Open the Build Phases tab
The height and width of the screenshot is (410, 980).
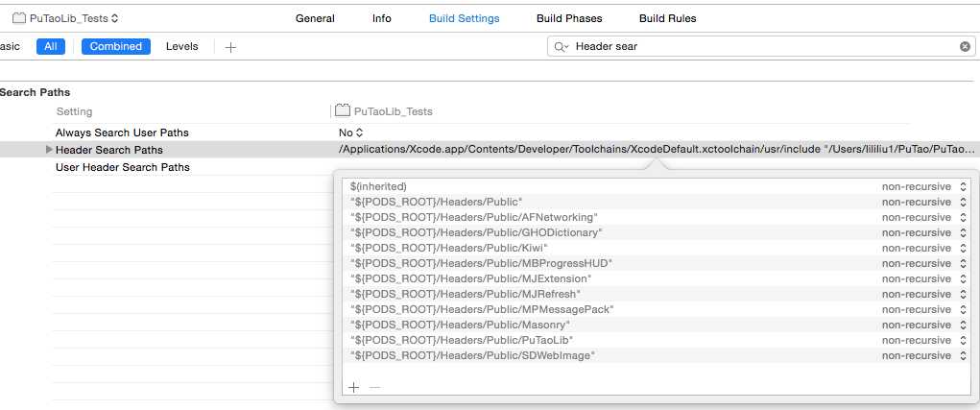(569, 18)
